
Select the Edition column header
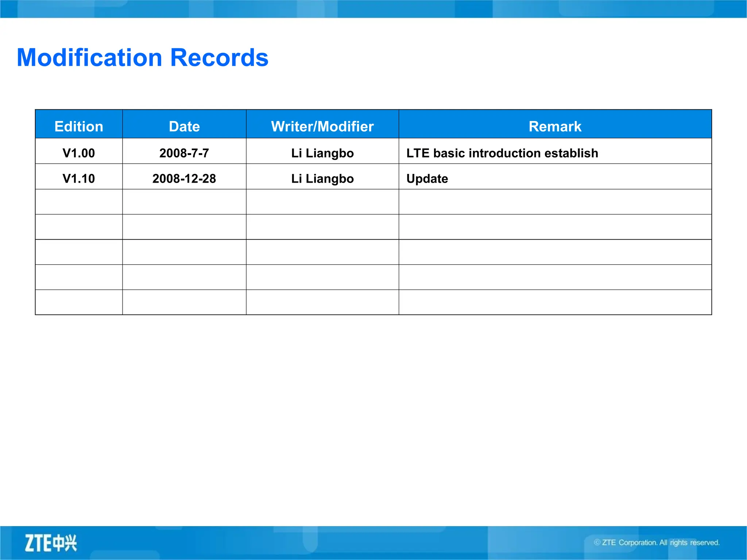pos(79,124)
